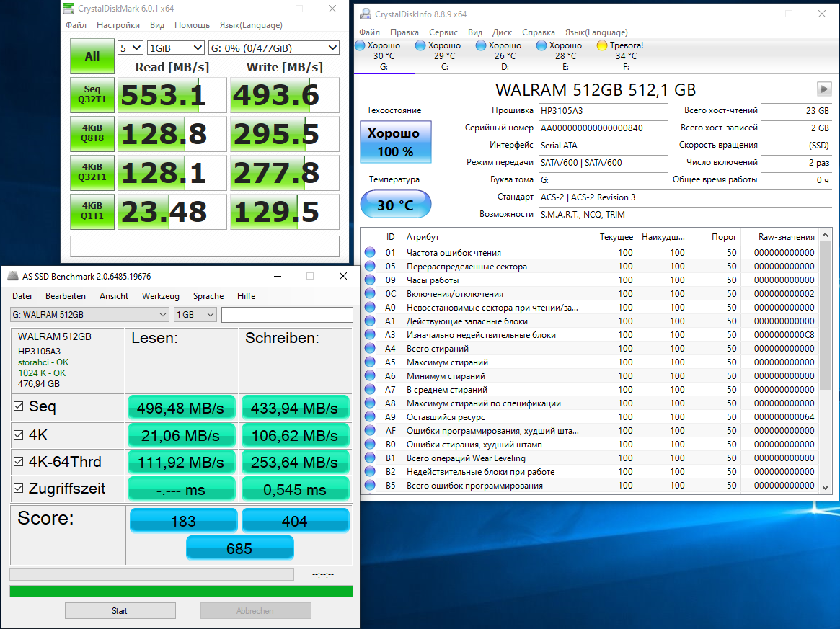The width and height of the screenshot is (840, 629).
Task: Click the blue status orb for attribute 01
Action: [x=370, y=253]
